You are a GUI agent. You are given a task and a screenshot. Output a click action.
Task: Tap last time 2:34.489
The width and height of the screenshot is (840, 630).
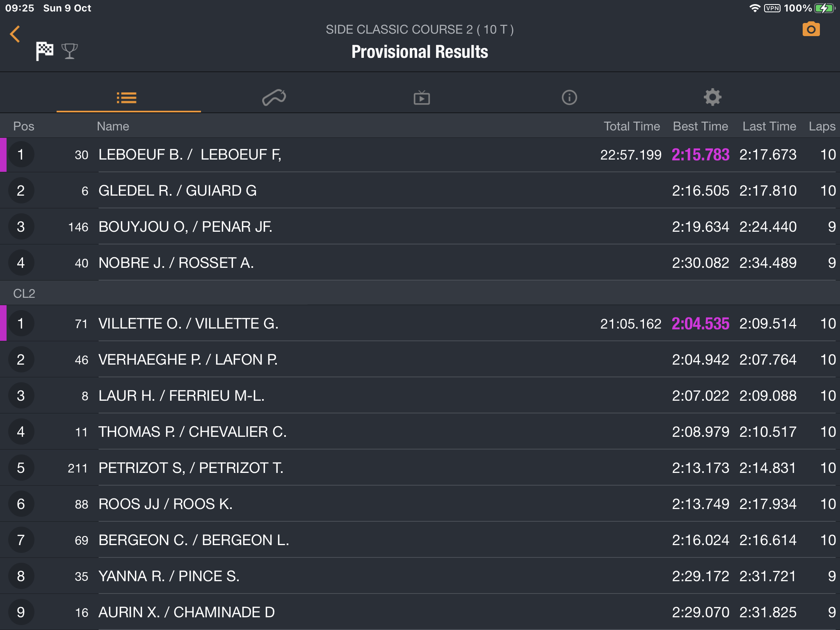(x=768, y=263)
